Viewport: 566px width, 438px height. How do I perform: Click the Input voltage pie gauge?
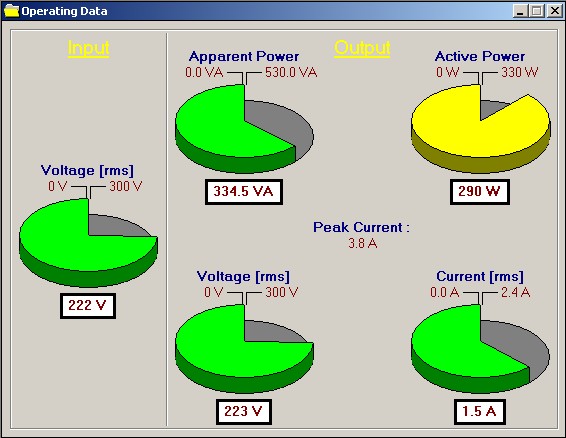pos(88,243)
